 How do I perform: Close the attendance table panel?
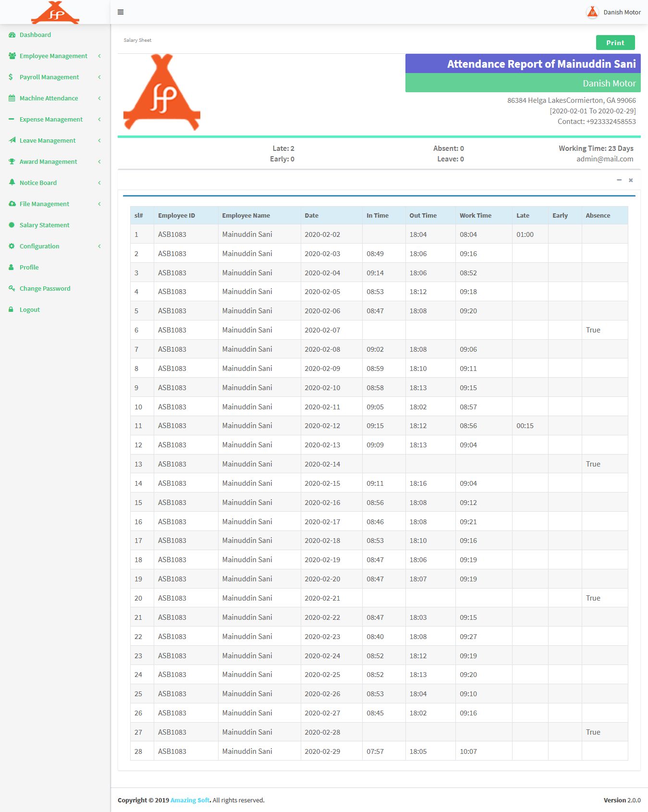pyautogui.click(x=631, y=180)
